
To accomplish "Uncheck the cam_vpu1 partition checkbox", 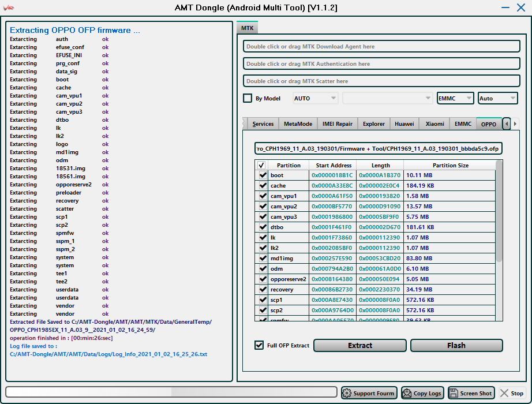I will pos(263,196).
